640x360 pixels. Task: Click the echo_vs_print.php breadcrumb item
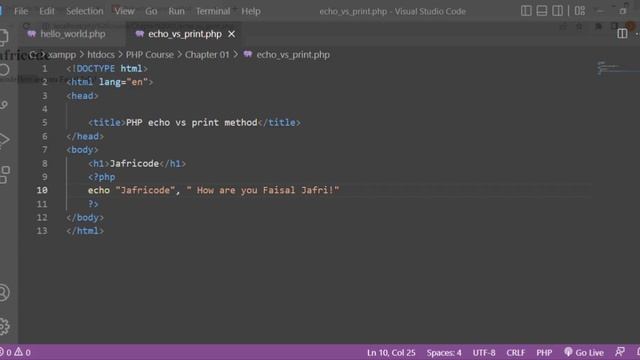click(293, 55)
